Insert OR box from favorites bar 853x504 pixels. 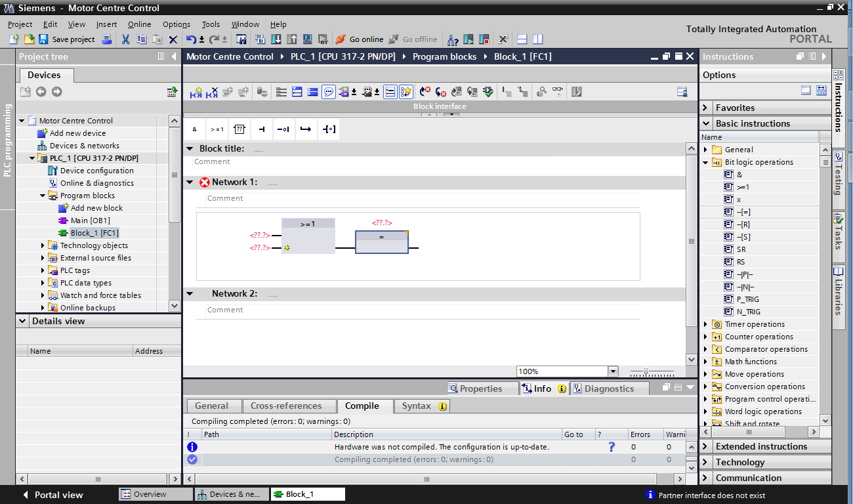[217, 129]
